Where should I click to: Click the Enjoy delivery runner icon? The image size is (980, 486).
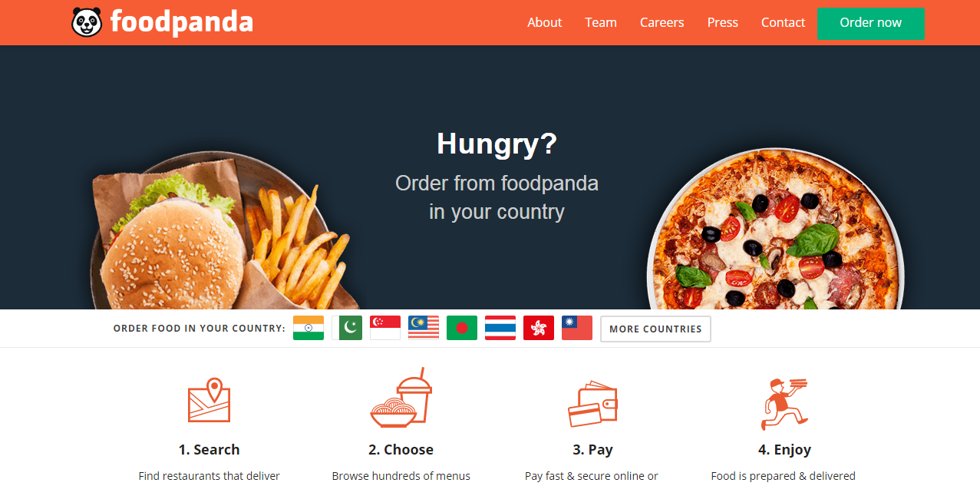click(x=784, y=404)
